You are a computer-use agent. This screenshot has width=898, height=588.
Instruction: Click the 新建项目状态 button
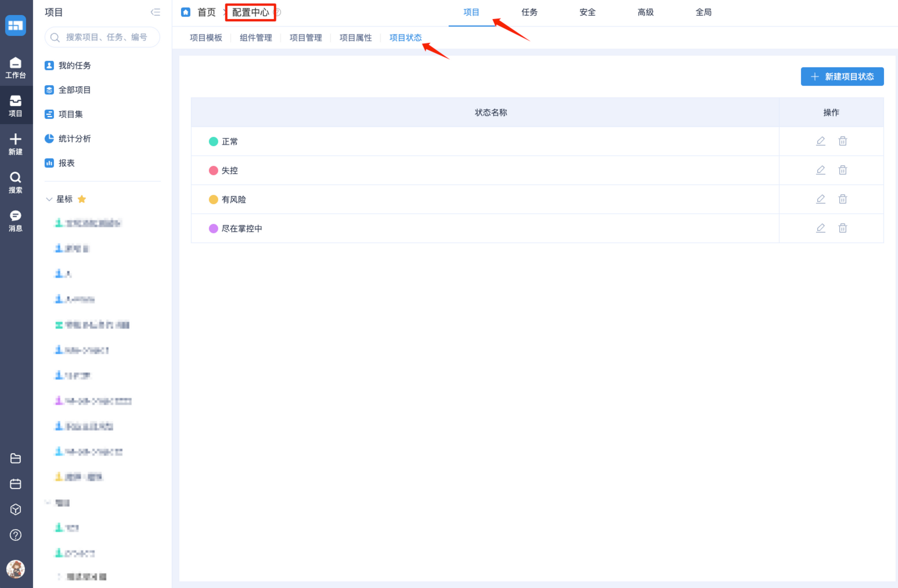click(x=842, y=77)
